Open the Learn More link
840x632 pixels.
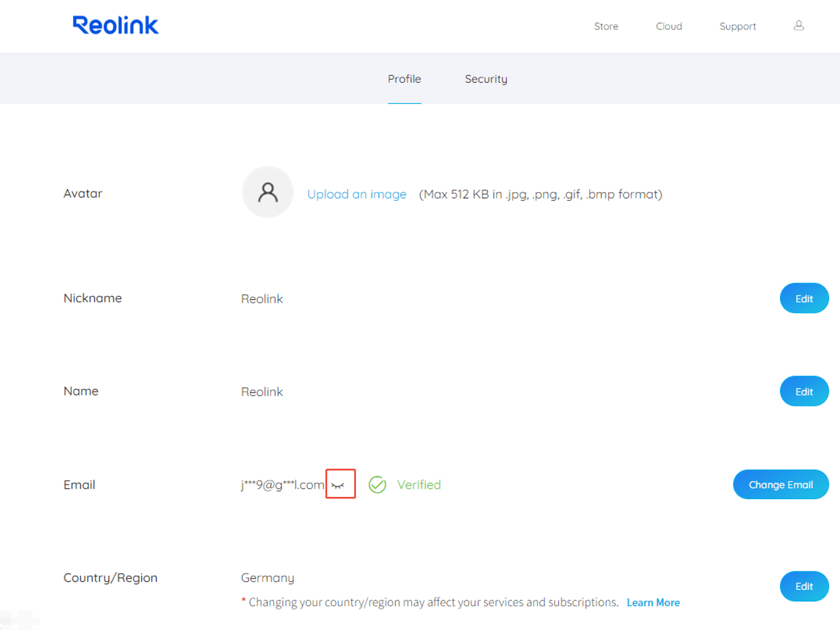point(653,603)
